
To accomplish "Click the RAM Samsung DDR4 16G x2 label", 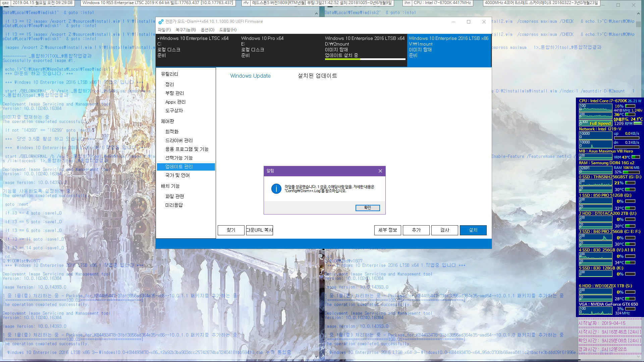I will [x=606, y=163].
